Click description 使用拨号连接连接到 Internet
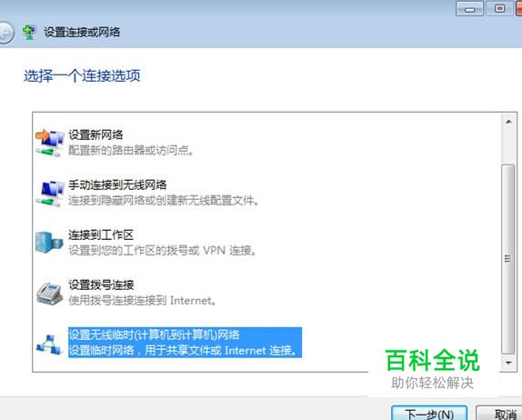 coord(142,301)
